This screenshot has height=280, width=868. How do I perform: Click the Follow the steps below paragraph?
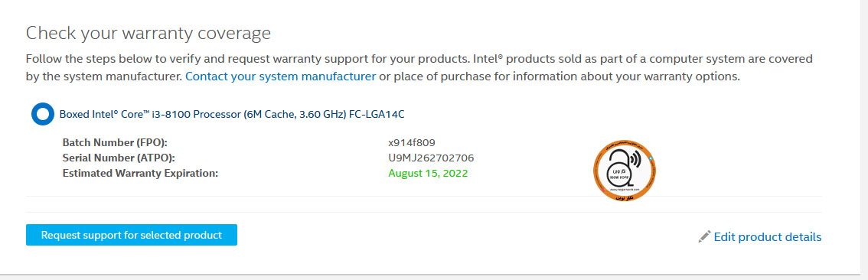coord(419,67)
